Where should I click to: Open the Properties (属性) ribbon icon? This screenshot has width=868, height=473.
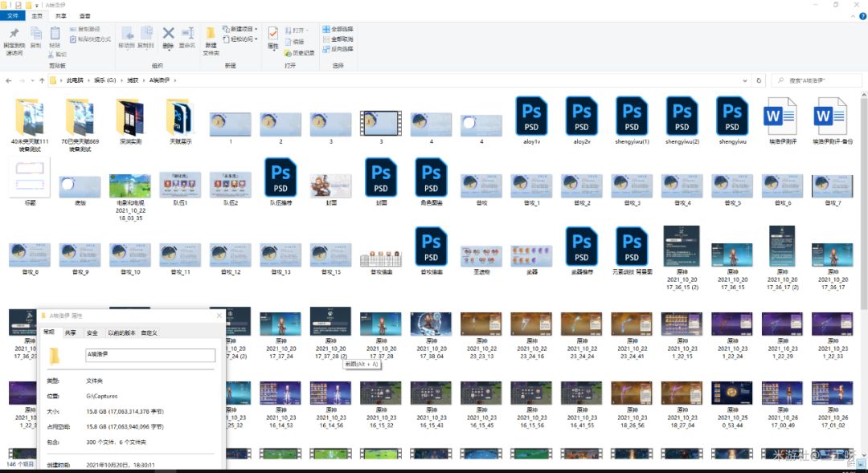coord(272,37)
